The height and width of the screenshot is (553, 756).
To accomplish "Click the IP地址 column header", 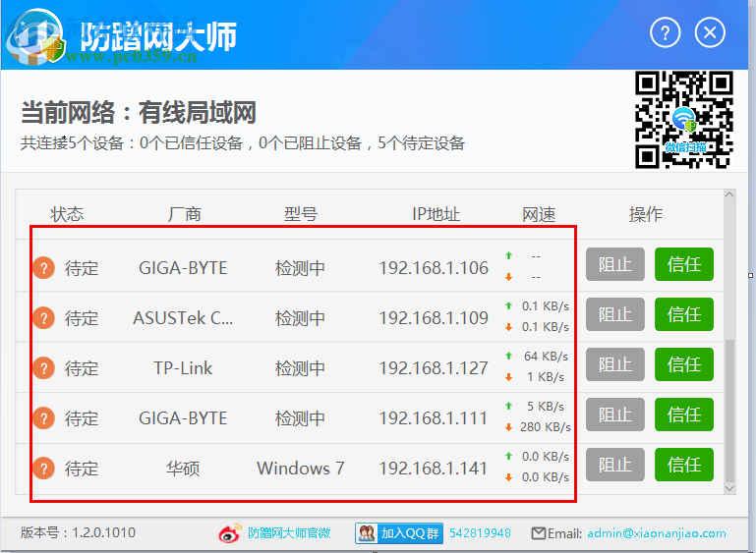I will tap(436, 214).
